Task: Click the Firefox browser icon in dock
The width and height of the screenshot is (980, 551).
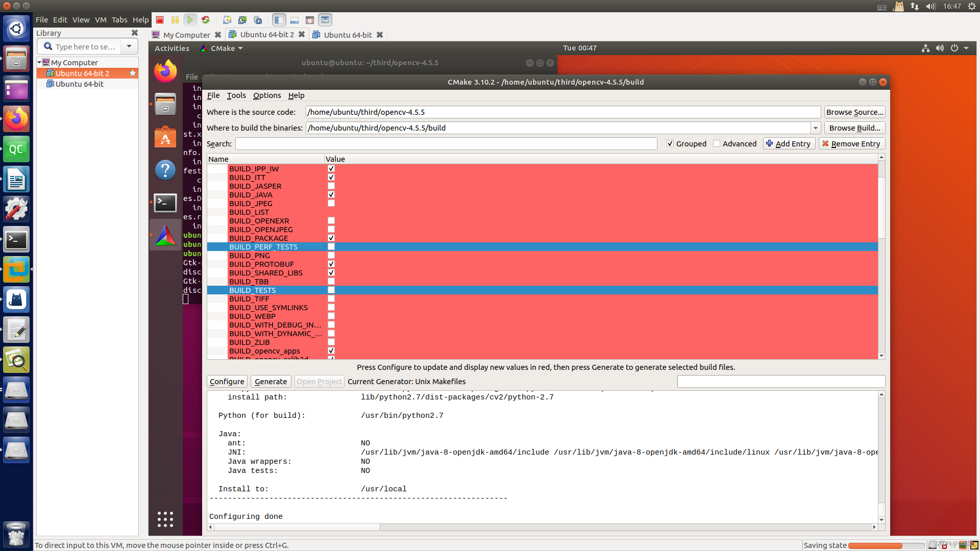Action: coord(17,119)
